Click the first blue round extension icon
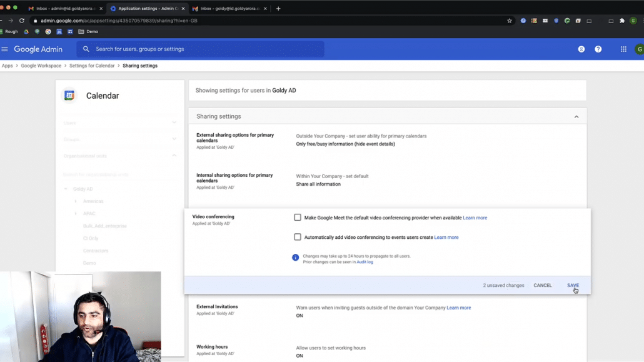The image size is (644, 362). [523, 21]
